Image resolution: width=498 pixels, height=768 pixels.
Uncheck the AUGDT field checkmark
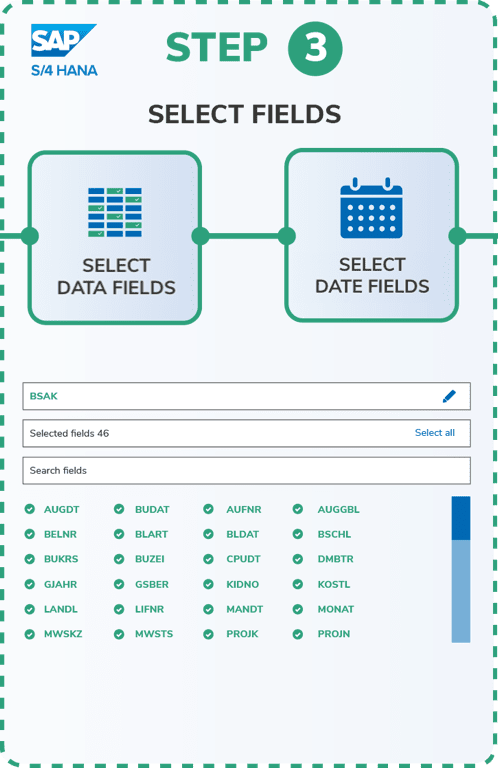[x=30, y=509]
